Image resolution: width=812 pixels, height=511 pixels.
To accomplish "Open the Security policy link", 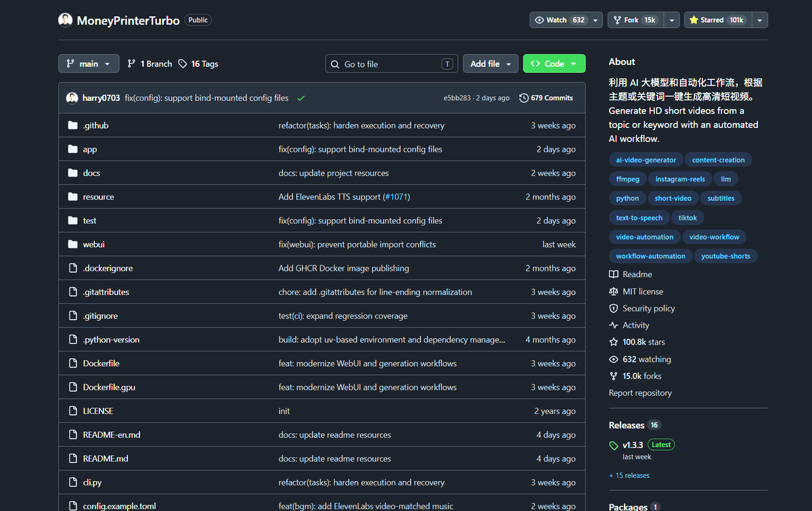I will point(642,309).
